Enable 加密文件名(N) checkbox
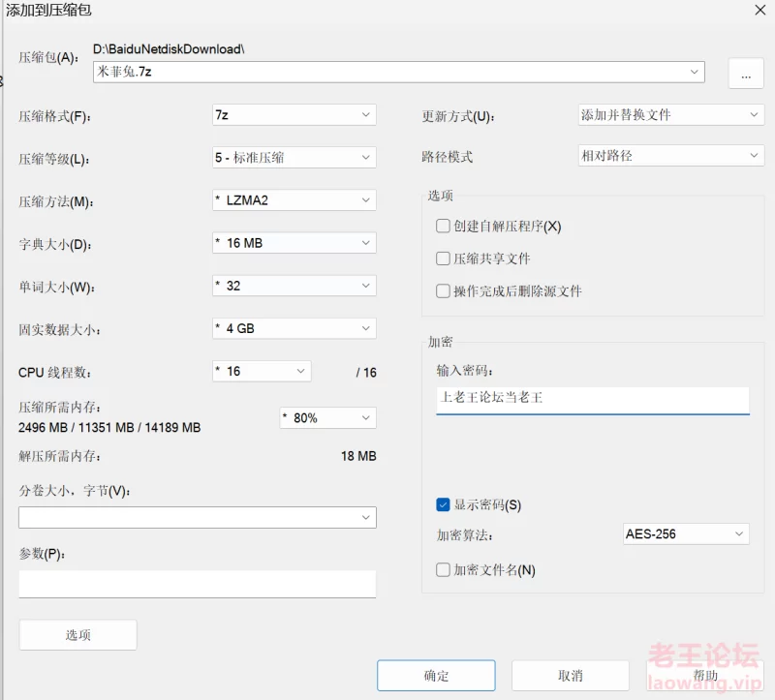 tap(443, 570)
